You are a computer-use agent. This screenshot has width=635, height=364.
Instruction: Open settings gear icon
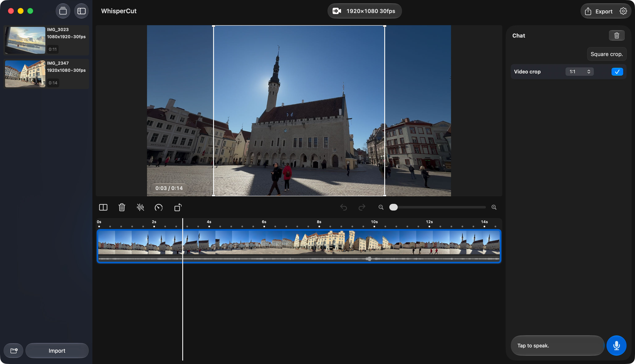[x=623, y=11]
